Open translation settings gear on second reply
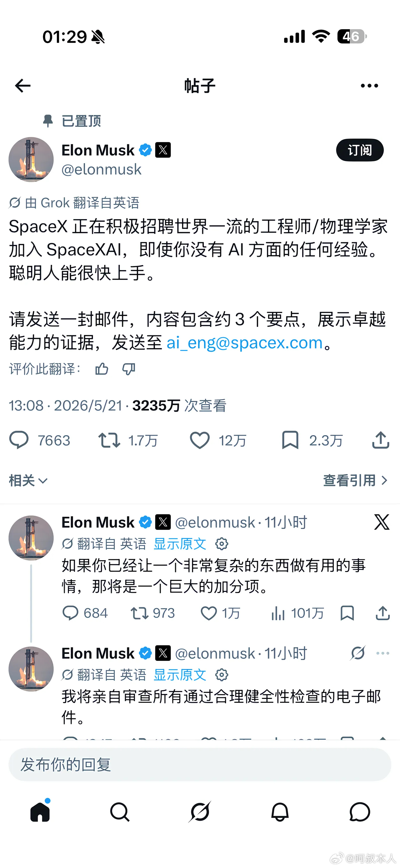 (222, 674)
